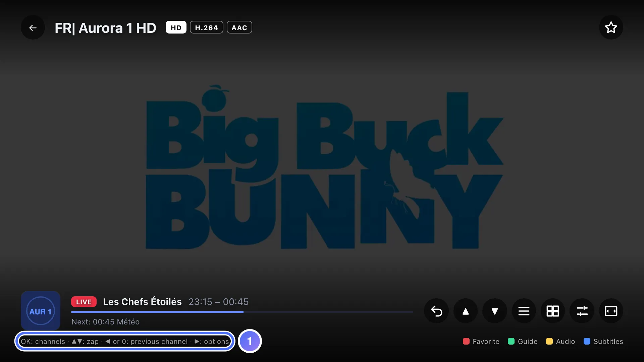
Task: Add channel to favorites with star icon
Action: (611, 27)
